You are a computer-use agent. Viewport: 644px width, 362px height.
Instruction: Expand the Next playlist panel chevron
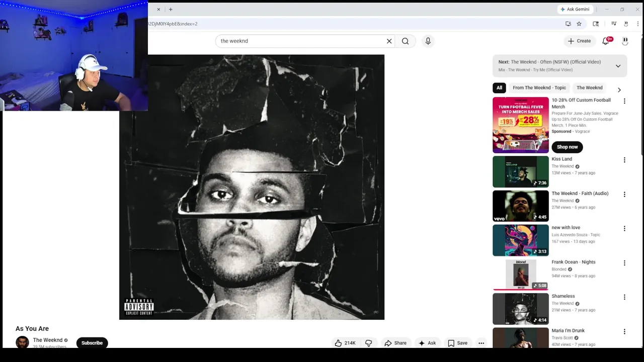click(618, 66)
